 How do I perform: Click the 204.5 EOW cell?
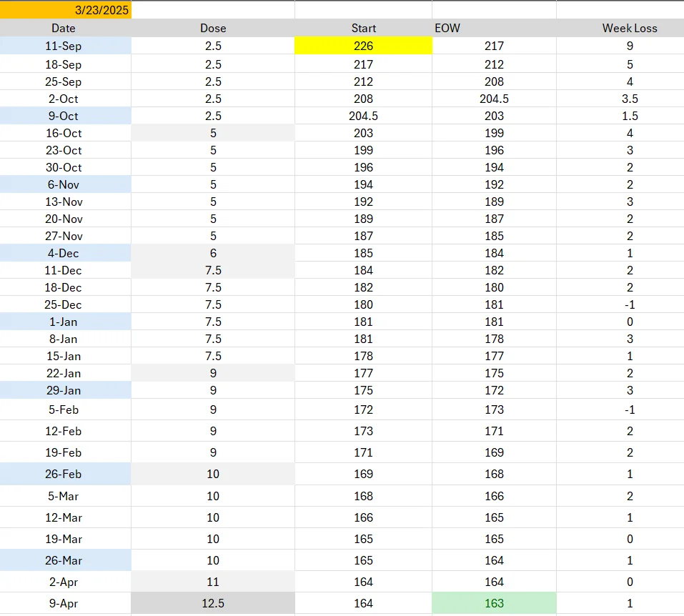tap(495, 99)
